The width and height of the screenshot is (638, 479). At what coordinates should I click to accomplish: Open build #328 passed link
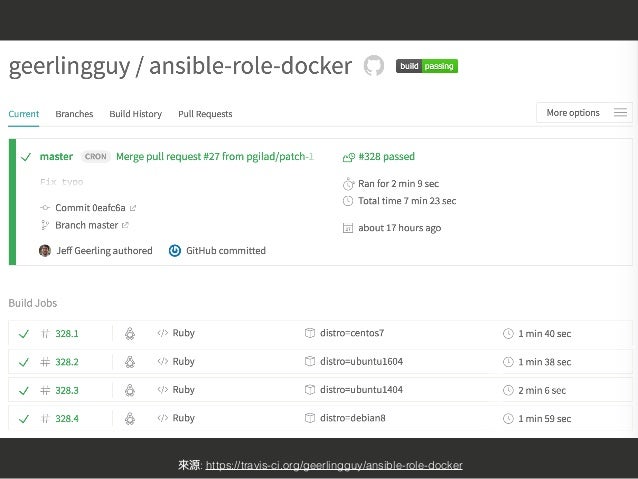coord(384,157)
